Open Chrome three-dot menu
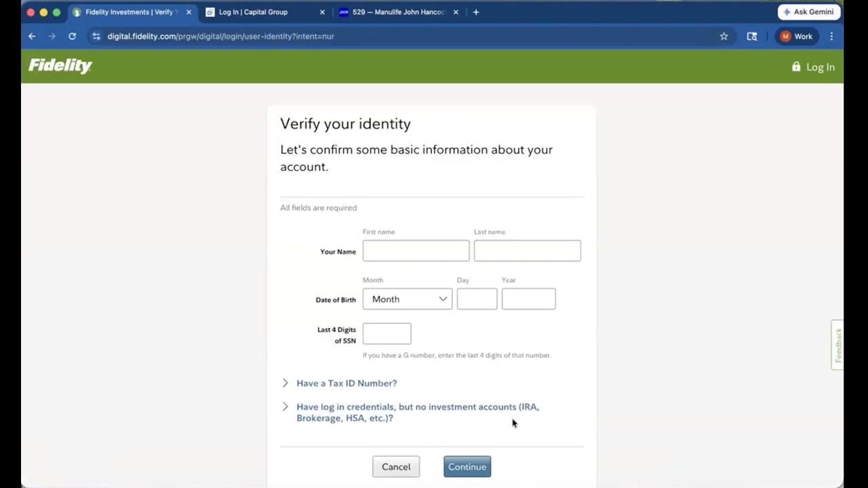This screenshot has width=868, height=488. tap(831, 36)
